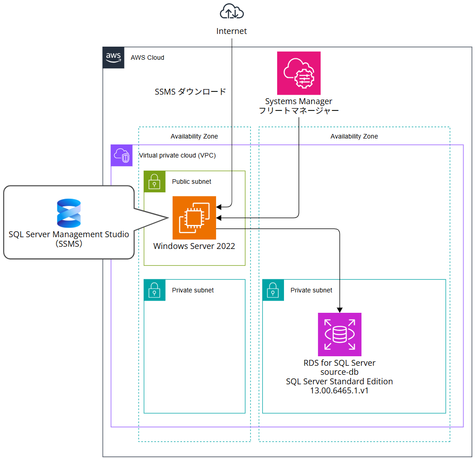
Task: Click the 'SSMS ダウンロード' text
Action: click(x=190, y=91)
